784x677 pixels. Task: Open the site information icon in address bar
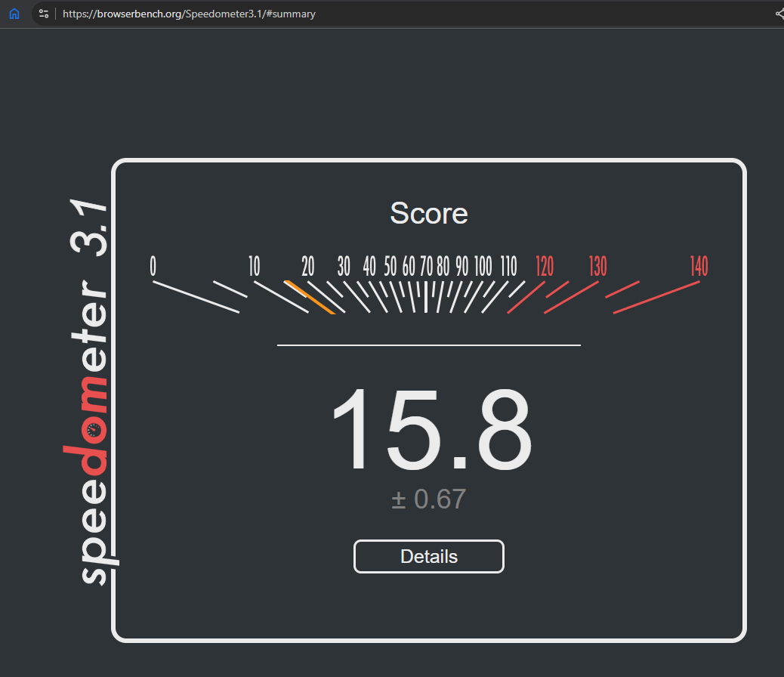pos(44,14)
